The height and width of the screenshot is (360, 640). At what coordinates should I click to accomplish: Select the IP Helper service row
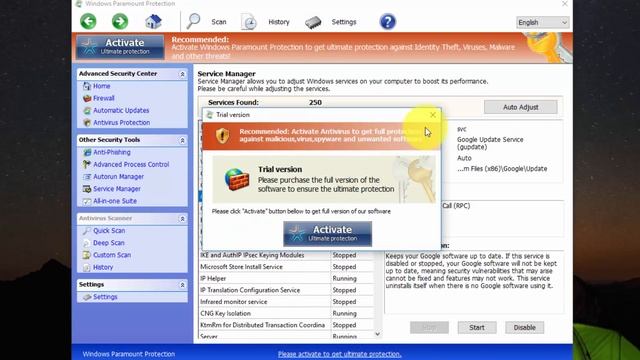[286, 278]
